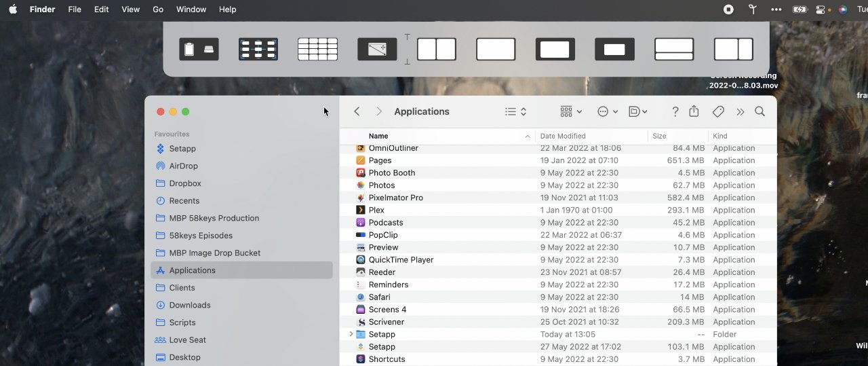The height and width of the screenshot is (366, 868).
Task: Open the View menu
Action: [x=130, y=10]
